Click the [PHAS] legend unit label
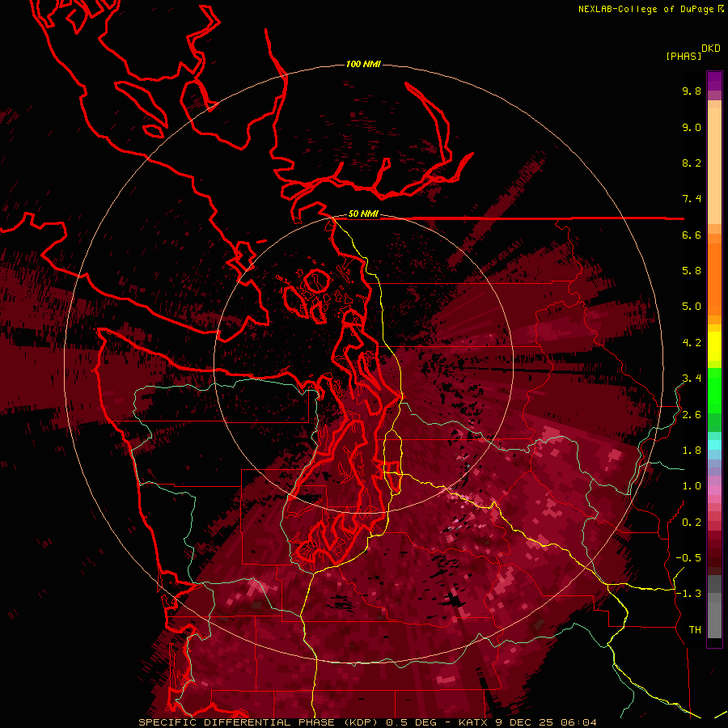The width and height of the screenshot is (728, 728). (x=684, y=56)
